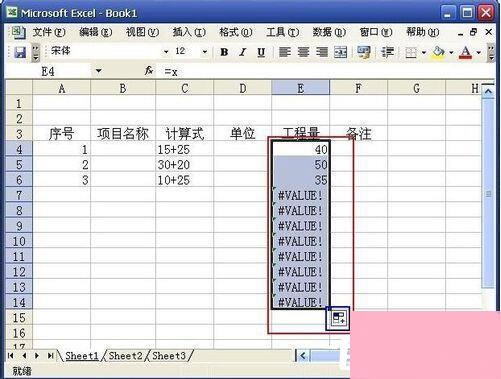
Task: Click the 序号 header cell
Action: pyautogui.click(x=62, y=134)
